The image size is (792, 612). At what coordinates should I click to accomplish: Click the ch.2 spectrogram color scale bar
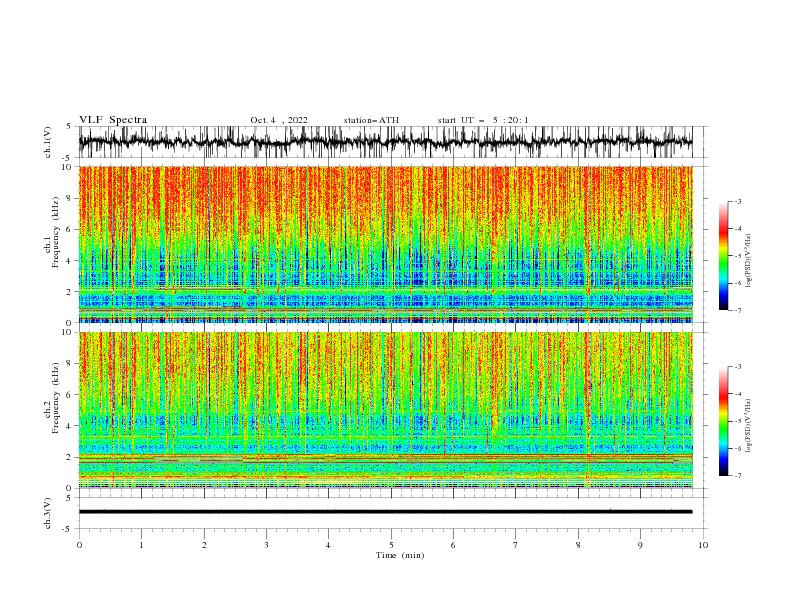click(723, 421)
